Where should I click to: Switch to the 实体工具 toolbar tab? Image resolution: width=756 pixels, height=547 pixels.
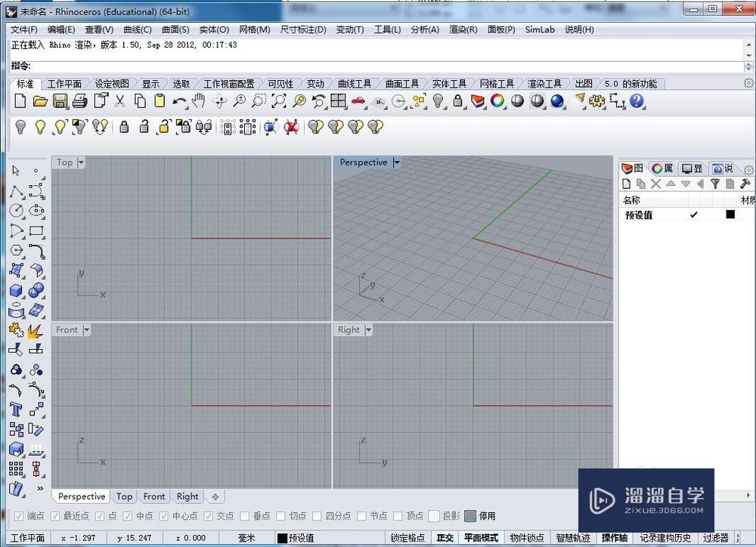click(x=449, y=84)
